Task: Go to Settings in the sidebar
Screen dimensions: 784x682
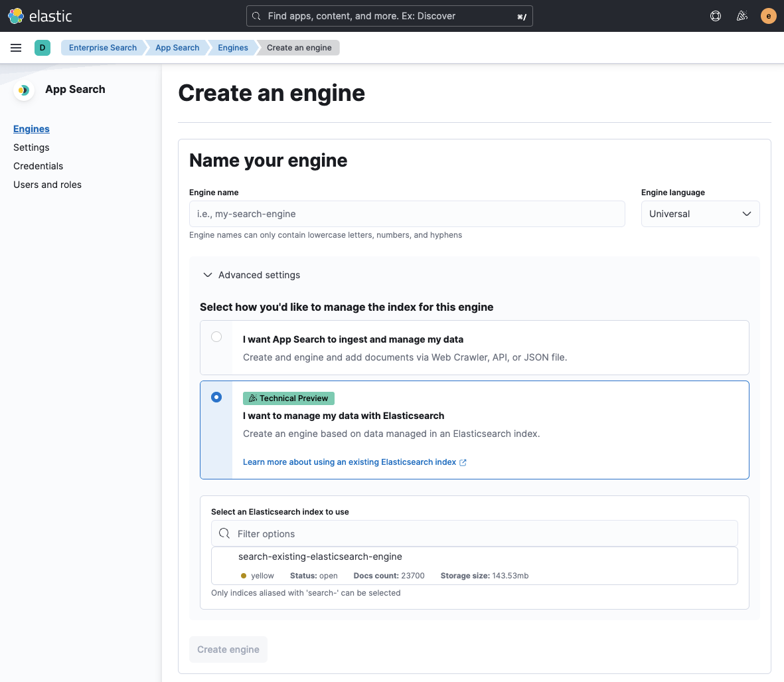Action: point(31,147)
